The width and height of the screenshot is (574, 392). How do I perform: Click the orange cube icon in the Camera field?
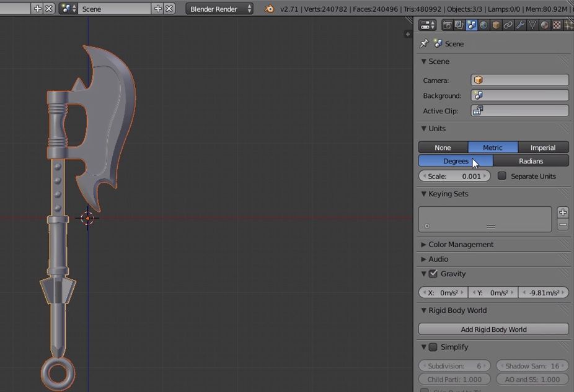479,80
